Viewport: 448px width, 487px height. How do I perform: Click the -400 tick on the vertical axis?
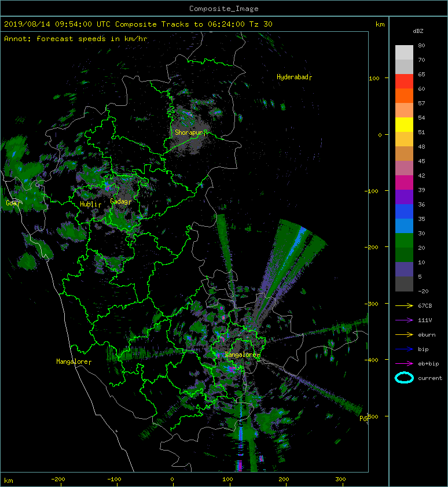point(372,360)
